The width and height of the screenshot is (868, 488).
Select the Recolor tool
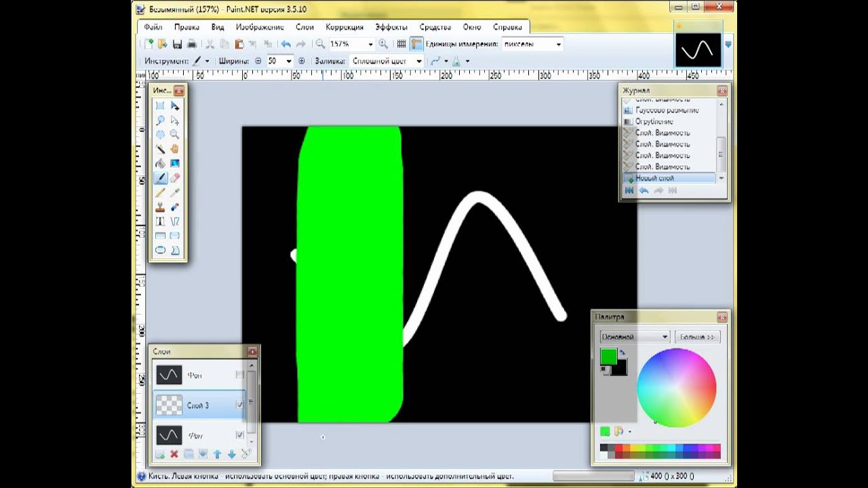(175, 207)
